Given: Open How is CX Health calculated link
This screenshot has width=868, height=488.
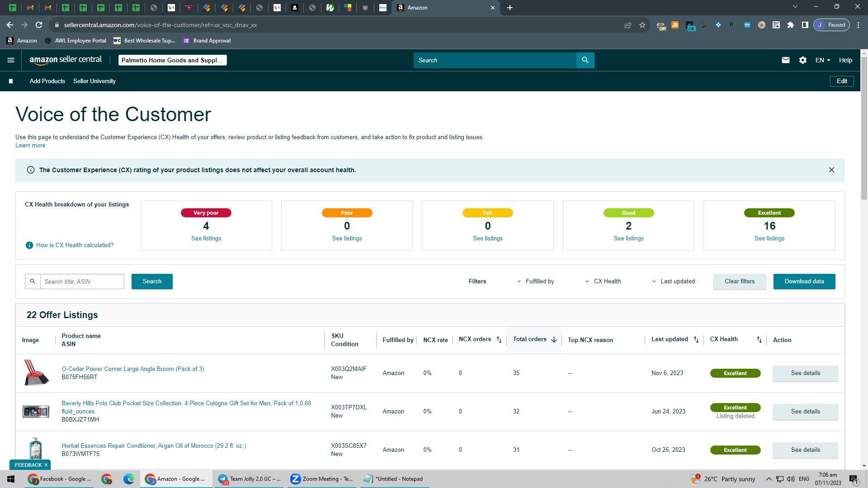Looking at the screenshot, I should [x=75, y=245].
